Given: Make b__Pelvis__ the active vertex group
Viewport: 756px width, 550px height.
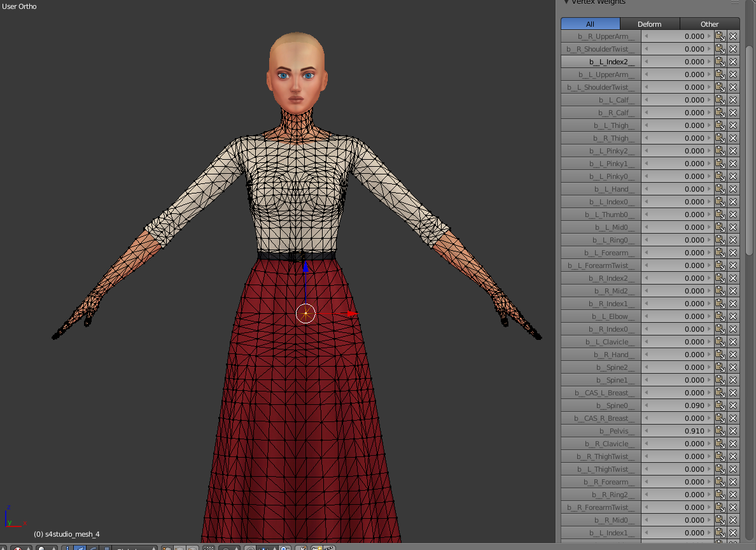Looking at the screenshot, I should tap(601, 431).
